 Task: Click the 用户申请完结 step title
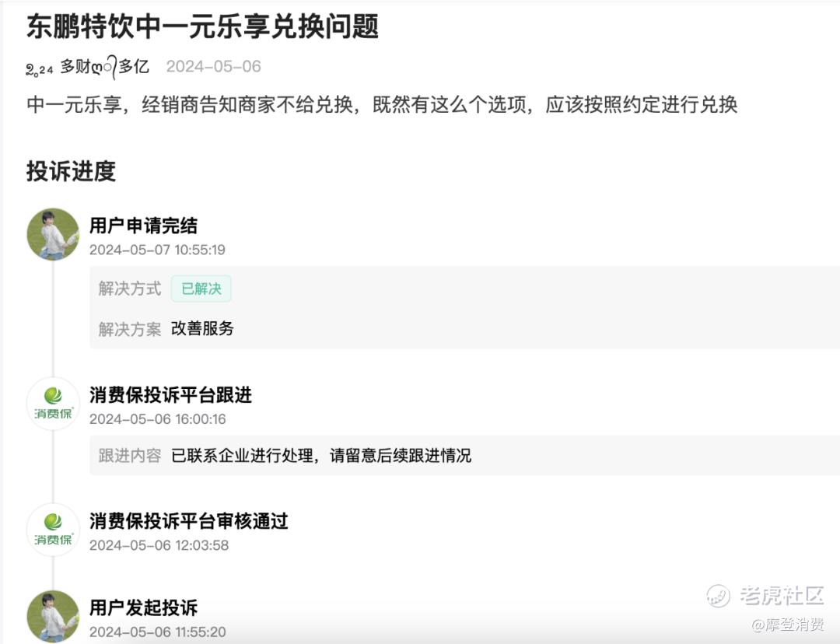pos(143,226)
